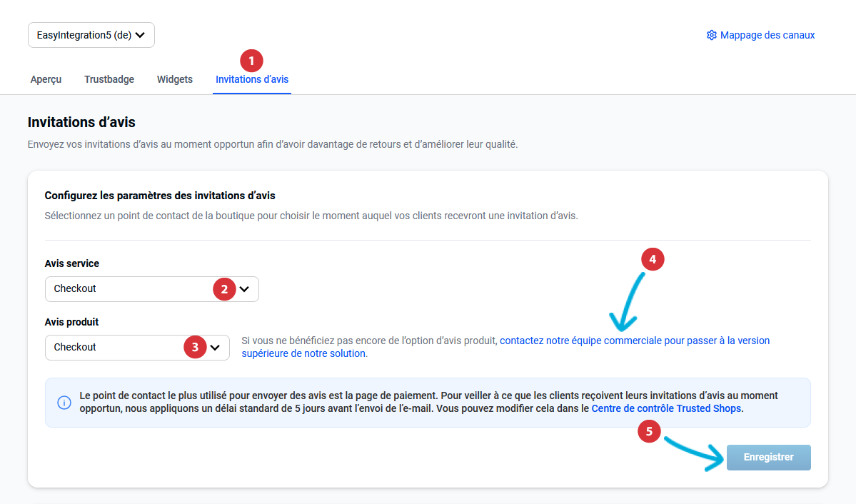The width and height of the screenshot is (856, 504).
Task: Click the chevron arrow in Avis service field
Action: point(244,289)
